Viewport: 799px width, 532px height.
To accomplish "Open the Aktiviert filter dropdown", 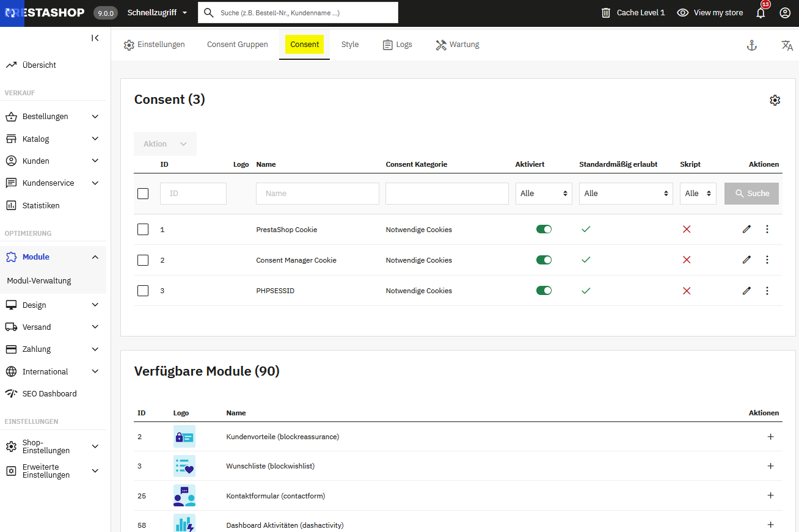I will (x=544, y=194).
